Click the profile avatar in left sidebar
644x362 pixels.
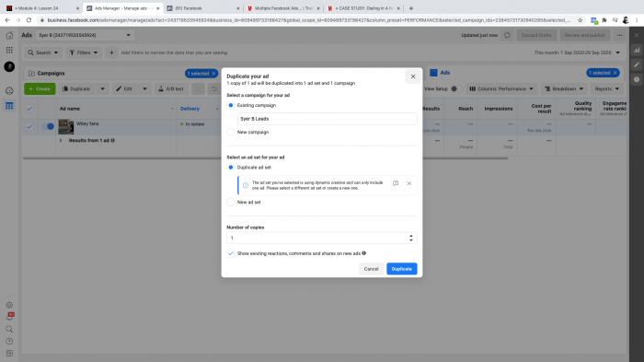[9, 66]
